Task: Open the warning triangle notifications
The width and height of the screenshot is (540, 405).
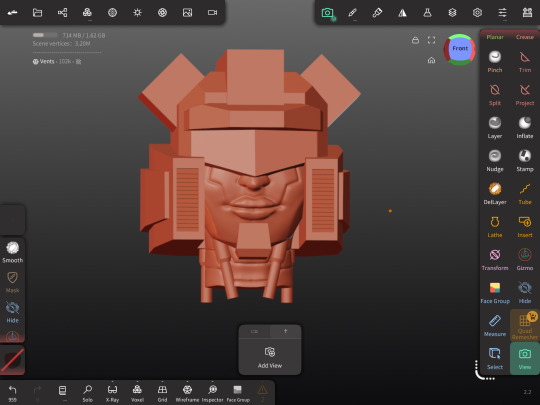Action: tap(262, 393)
